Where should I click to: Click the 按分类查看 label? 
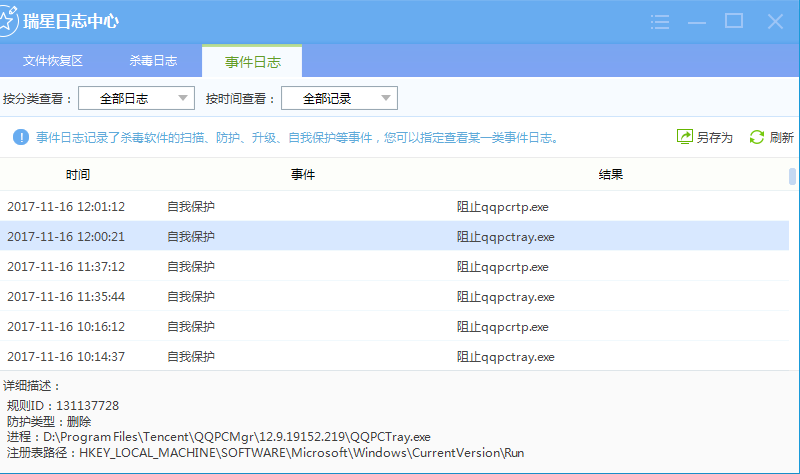(x=38, y=98)
